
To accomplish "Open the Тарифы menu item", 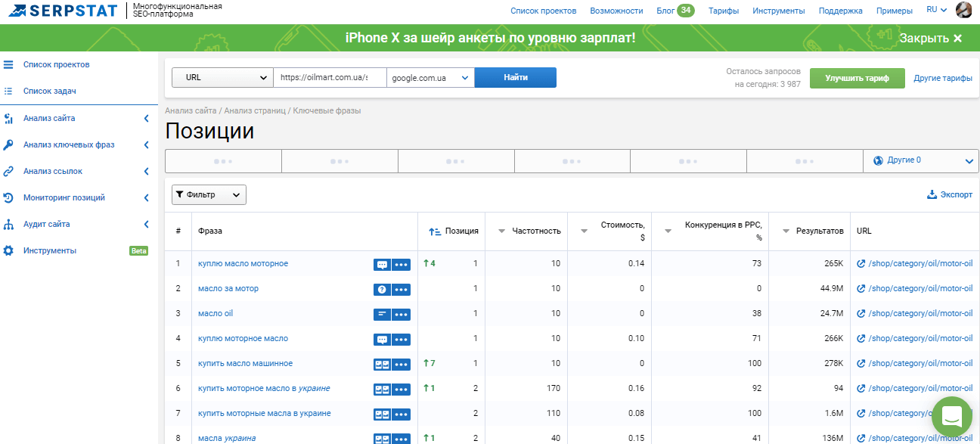I will click(x=723, y=10).
